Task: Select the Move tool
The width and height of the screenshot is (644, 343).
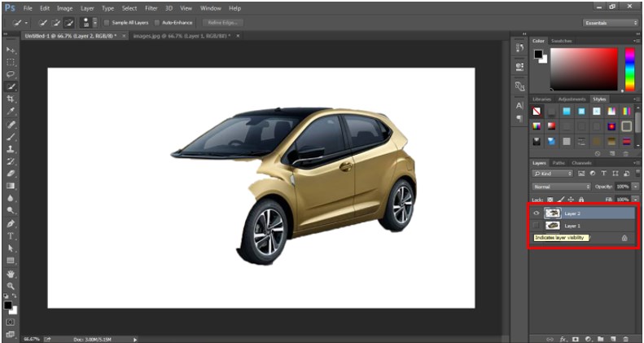Action: point(11,50)
